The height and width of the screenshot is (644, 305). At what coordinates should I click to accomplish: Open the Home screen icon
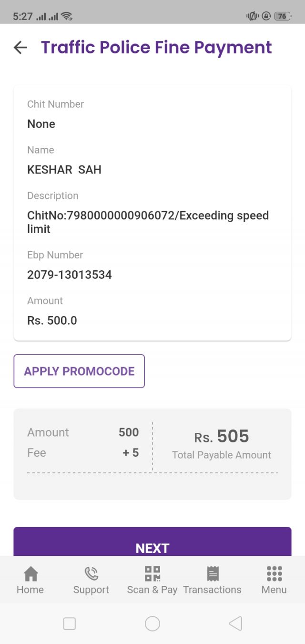coord(30,574)
